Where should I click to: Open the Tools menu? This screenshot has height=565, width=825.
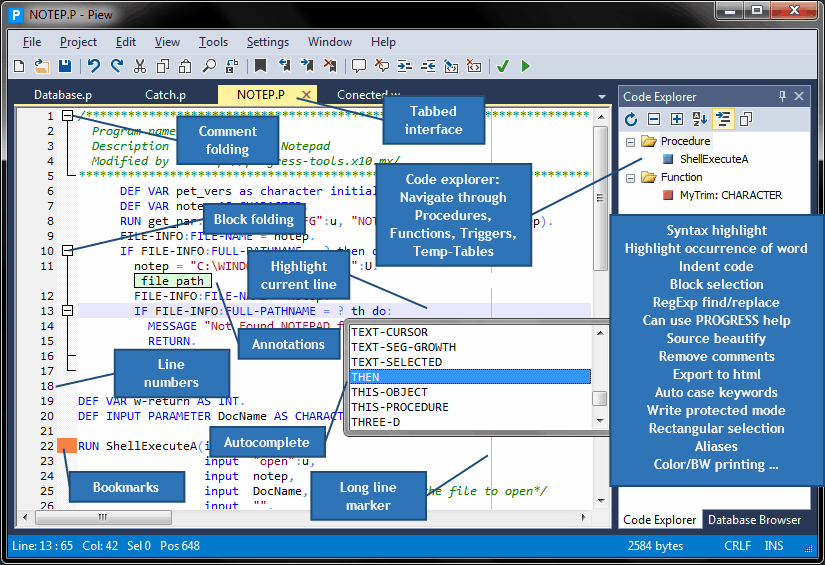click(x=213, y=42)
